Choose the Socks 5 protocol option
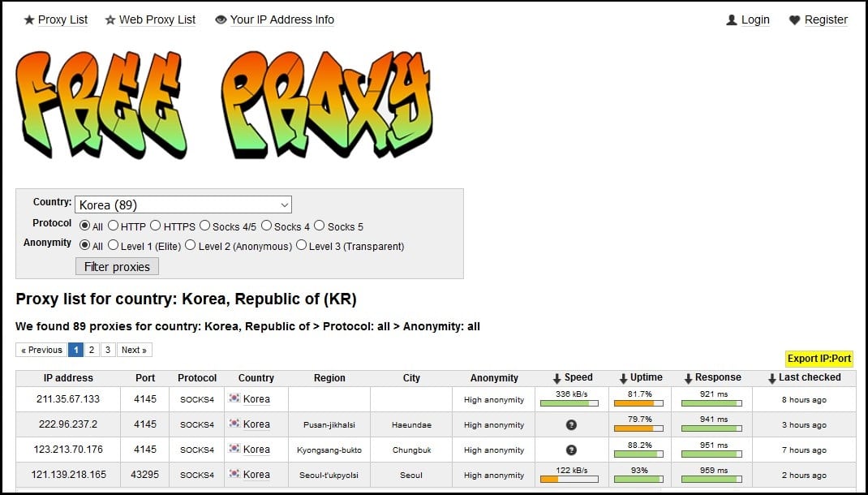Viewport: 868px width, 495px height. (x=320, y=226)
